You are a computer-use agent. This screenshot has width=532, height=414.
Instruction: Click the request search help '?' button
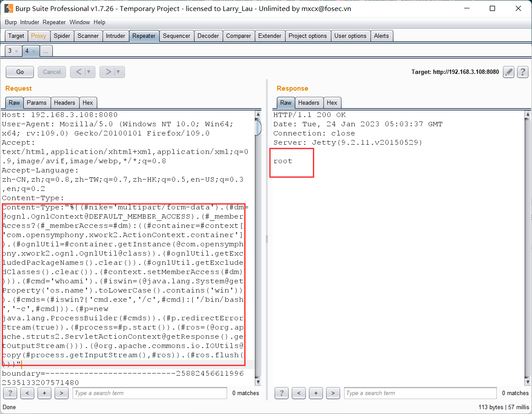(10, 393)
